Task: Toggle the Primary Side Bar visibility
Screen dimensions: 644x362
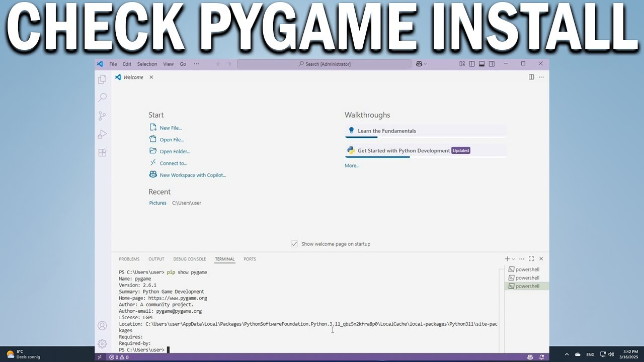Action: tap(471, 64)
